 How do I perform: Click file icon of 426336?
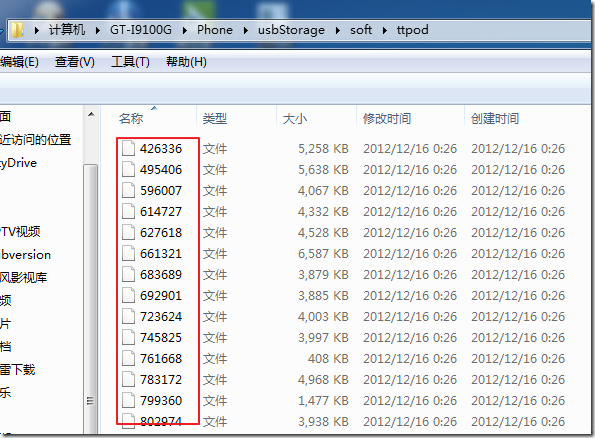(128, 148)
